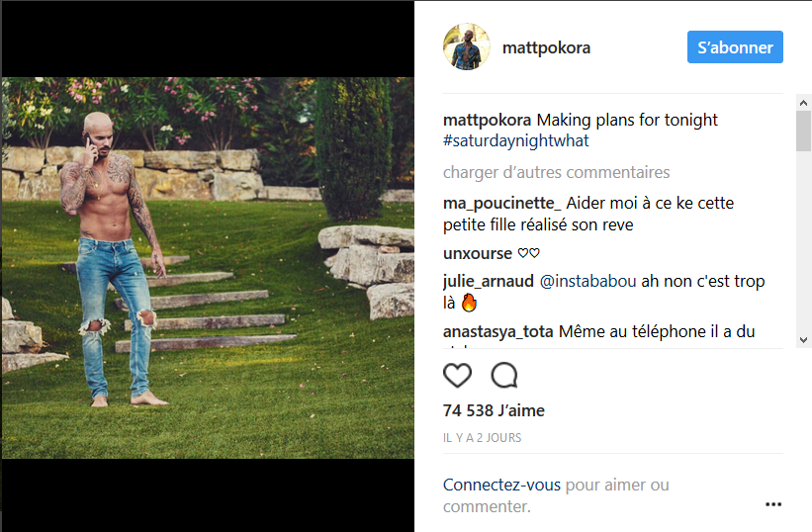Visit ma_poucinette_'s profile from the comments
This screenshot has height=532, width=812.
[x=502, y=204]
